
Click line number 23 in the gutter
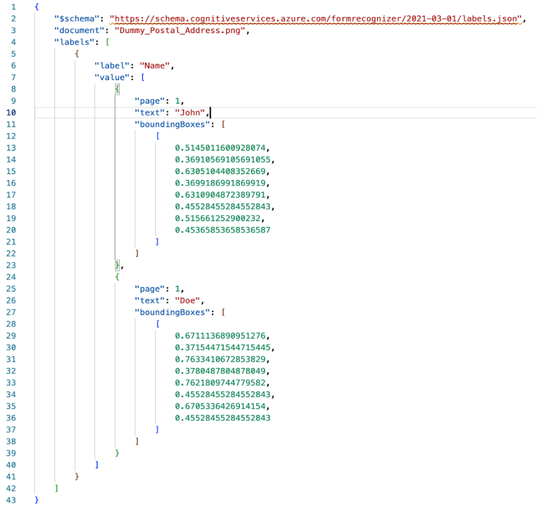point(11,265)
